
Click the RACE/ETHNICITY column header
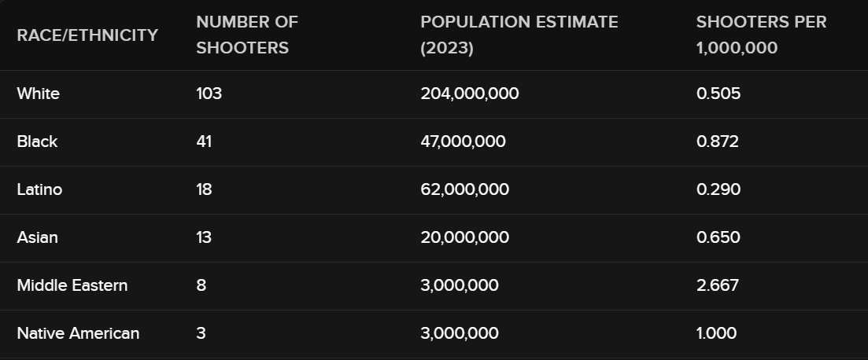coord(87,35)
